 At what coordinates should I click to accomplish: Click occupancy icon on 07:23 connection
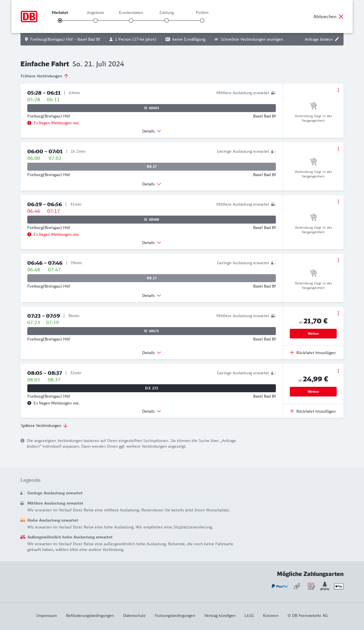tap(273, 316)
